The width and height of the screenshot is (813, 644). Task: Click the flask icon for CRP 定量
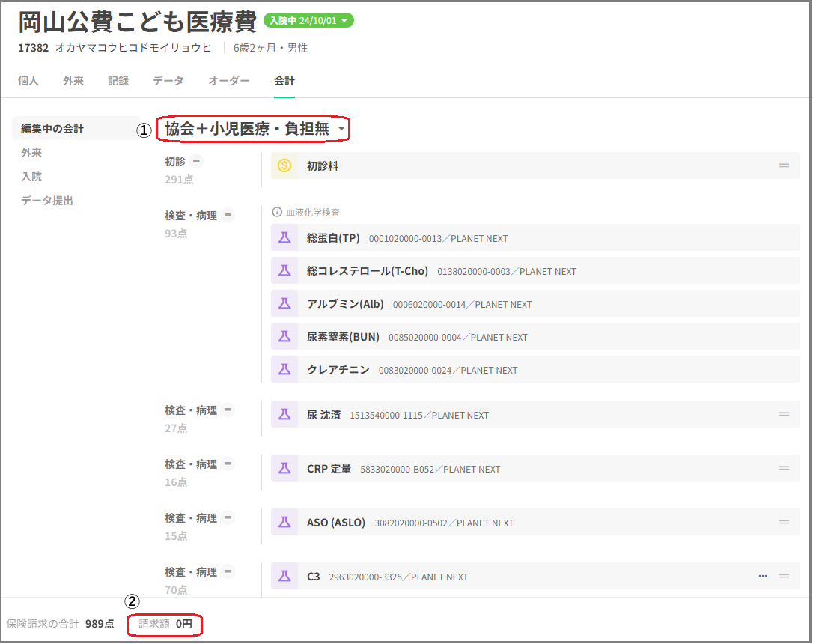pyautogui.click(x=284, y=468)
